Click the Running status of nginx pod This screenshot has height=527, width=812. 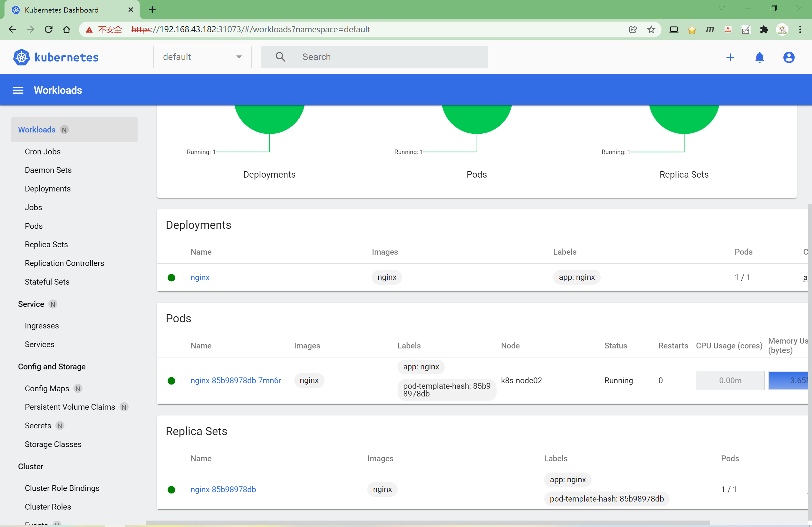click(x=619, y=381)
